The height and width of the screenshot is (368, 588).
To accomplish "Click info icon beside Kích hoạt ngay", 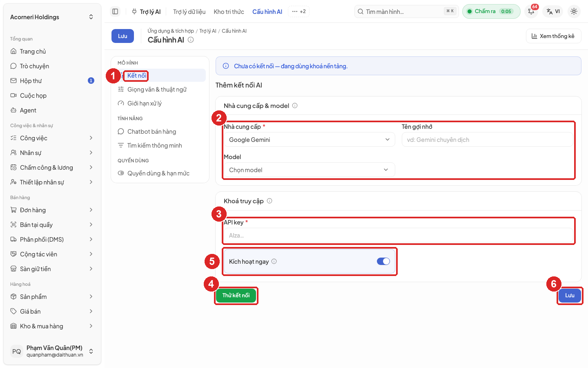I will coord(274,261).
